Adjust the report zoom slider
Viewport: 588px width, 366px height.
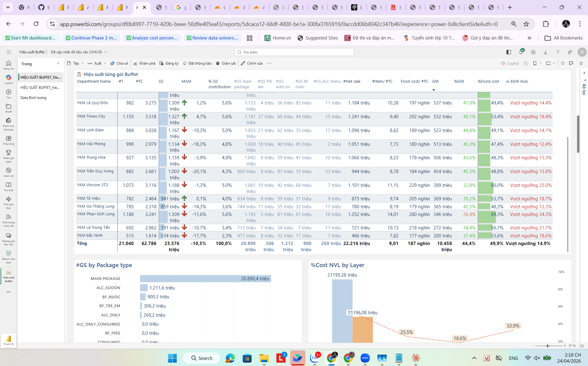pyautogui.click(x=548, y=346)
